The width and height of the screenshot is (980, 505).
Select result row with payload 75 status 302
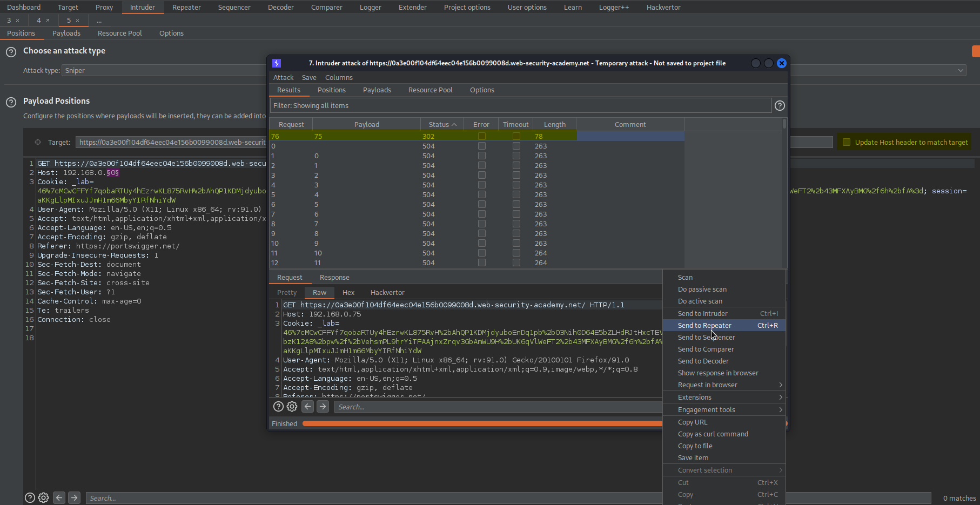[x=477, y=137]
